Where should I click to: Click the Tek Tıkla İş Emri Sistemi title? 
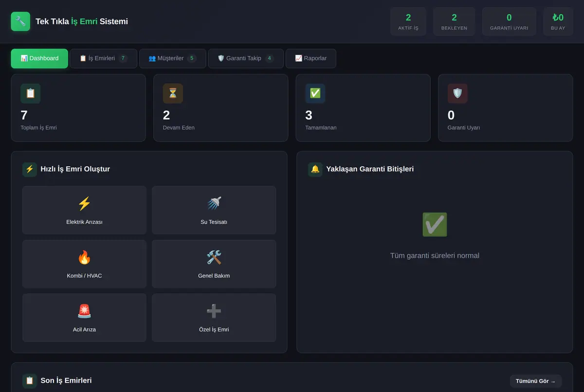point(82,21)
